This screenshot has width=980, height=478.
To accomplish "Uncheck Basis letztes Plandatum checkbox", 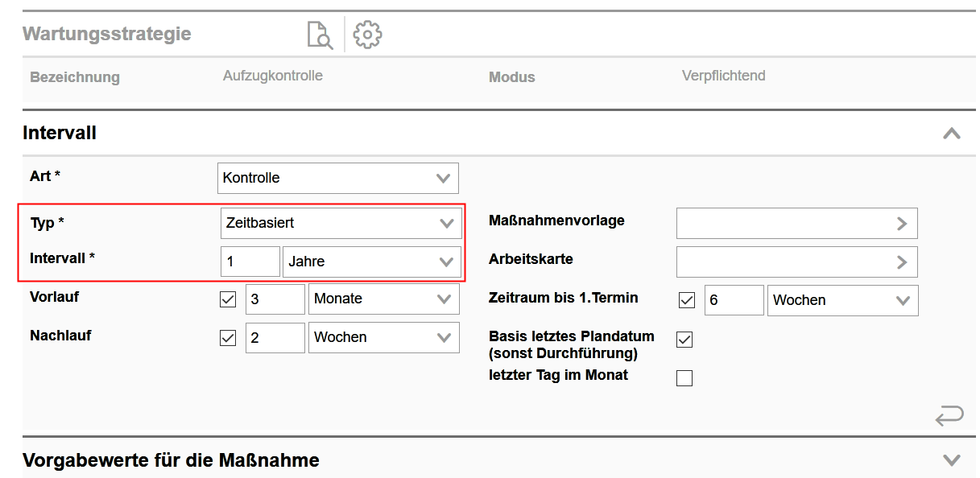I will tap(684, 340).
